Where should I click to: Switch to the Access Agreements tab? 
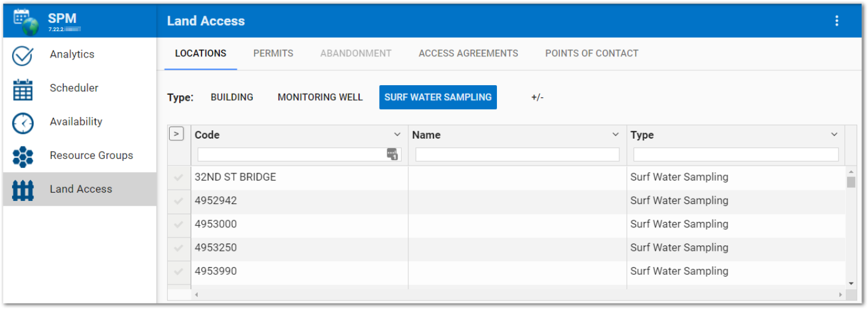click(468, 53)
